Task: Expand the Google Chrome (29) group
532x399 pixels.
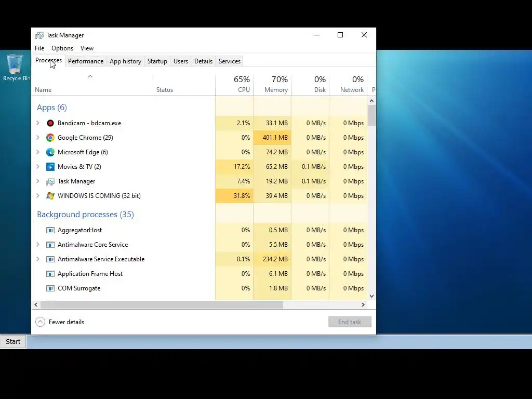Action: (37, 138)
